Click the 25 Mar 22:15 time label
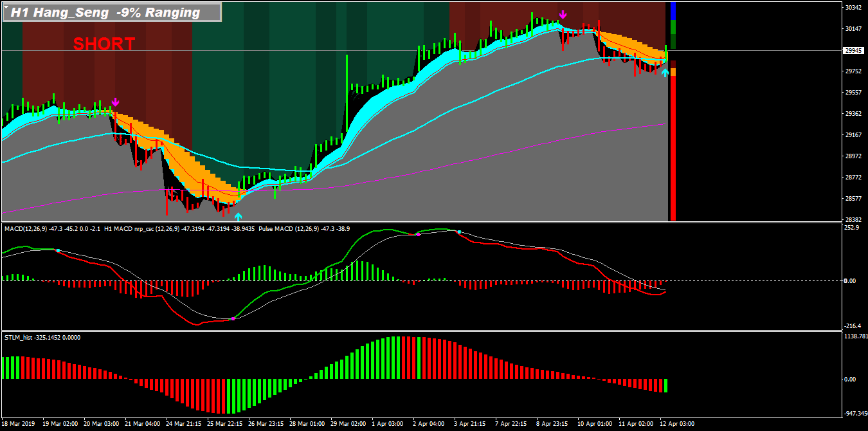This screenshot has height=431, width=868. coord(224,424)
